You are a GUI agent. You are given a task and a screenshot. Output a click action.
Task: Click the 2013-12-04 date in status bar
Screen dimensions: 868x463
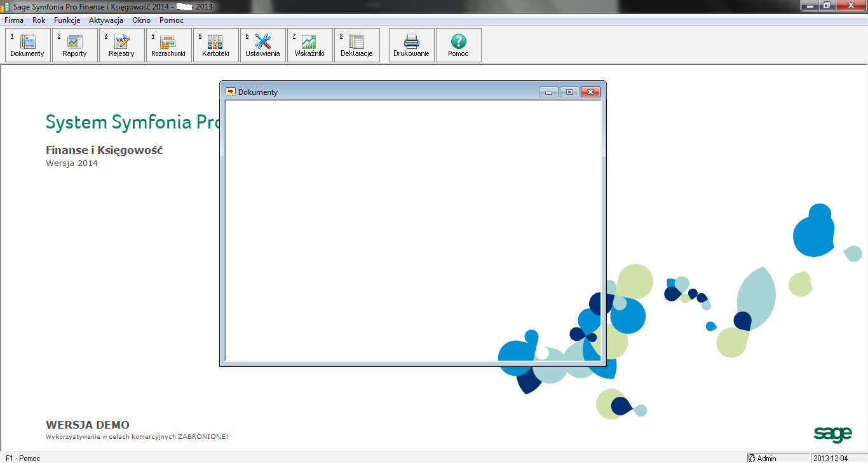(x=830, y=458)
